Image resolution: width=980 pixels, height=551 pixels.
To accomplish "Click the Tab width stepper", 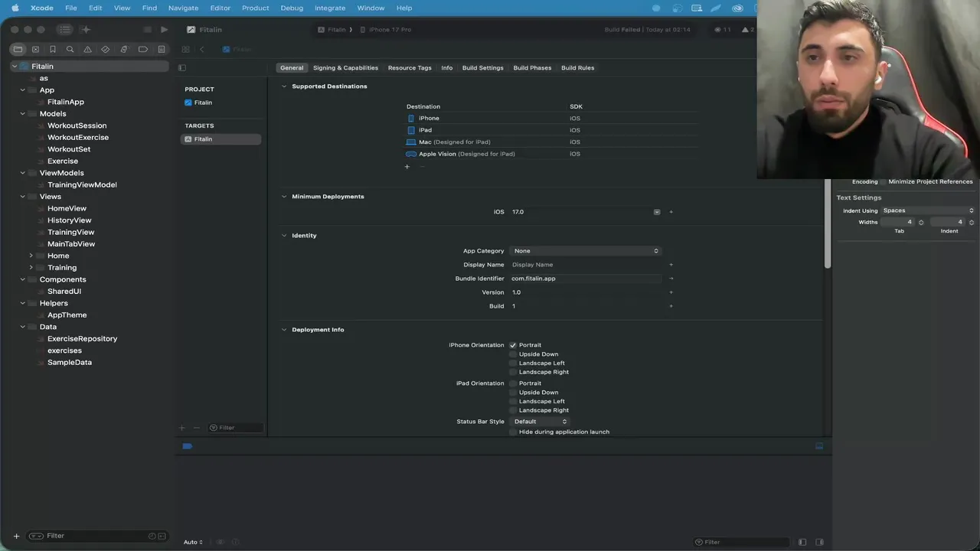I will (921, 222).
